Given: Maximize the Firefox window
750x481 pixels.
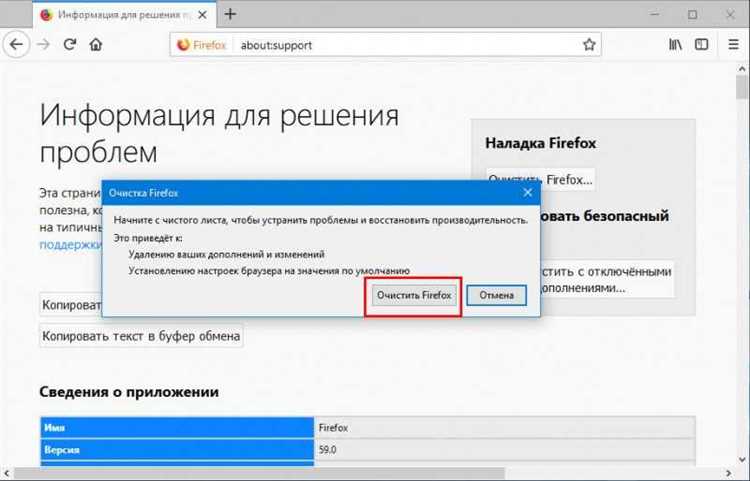Looking at the screenshot, I should click(693, 14).
